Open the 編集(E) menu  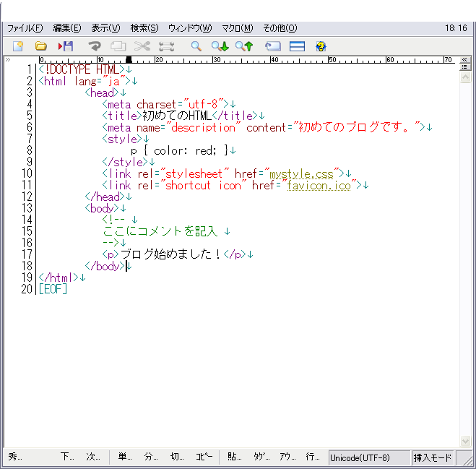tap(67, 28)
